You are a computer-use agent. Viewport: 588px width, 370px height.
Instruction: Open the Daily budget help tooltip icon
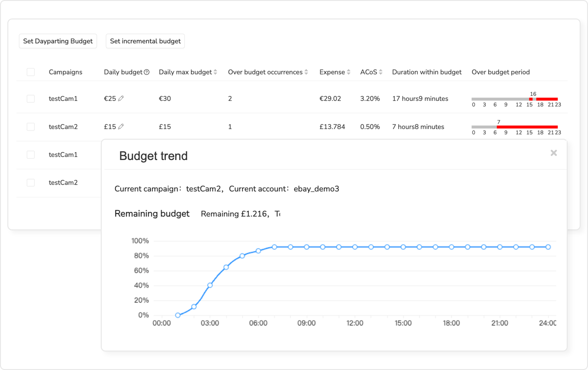point(146,72)
